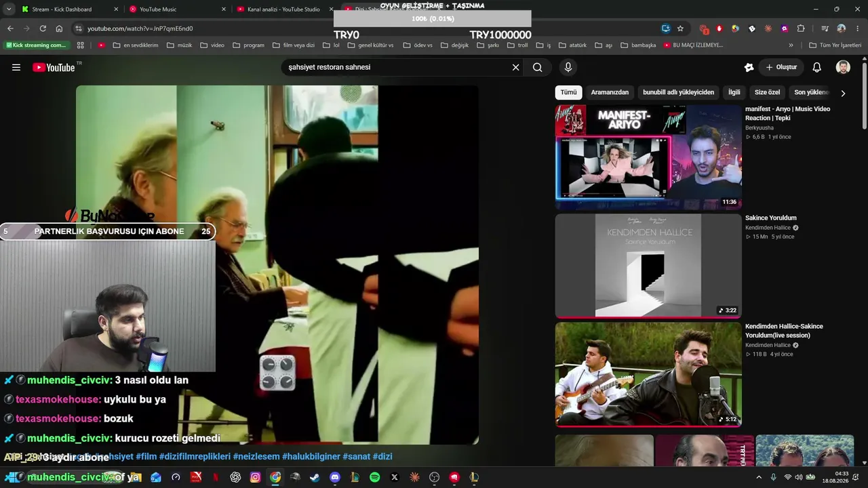Open the browser home page
Viewport: 868px width, 488px height.
[59, 28]
